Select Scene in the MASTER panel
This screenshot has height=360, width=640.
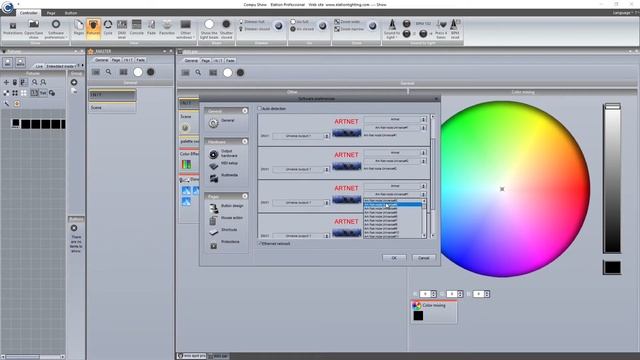pyautogui.click(x=112, y=108)
